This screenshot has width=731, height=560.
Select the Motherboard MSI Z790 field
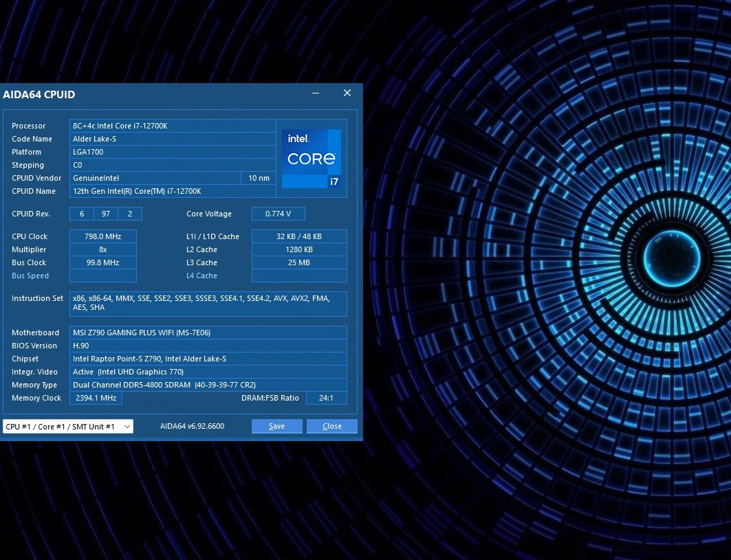coord(208,333)
